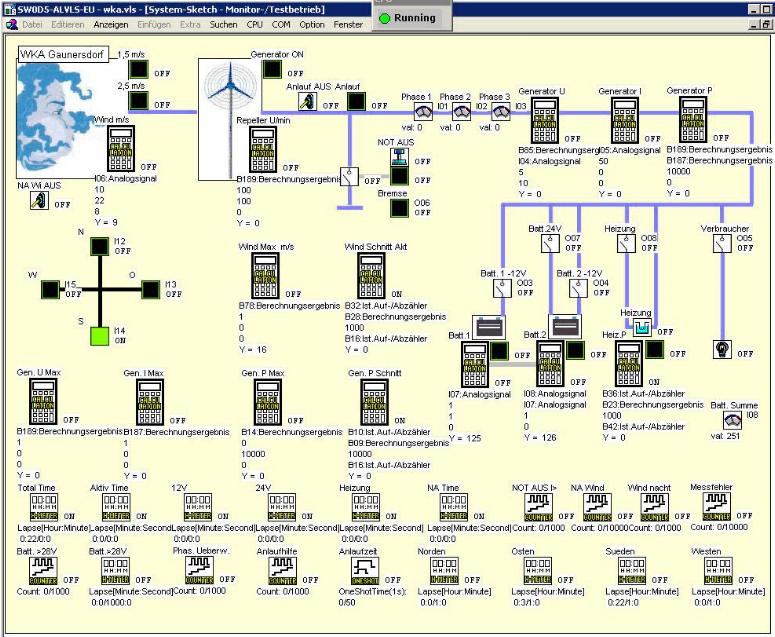Toggle the Batt.24V switch O07
This screenshot has height=637, width=775.
tap(550, 243)
